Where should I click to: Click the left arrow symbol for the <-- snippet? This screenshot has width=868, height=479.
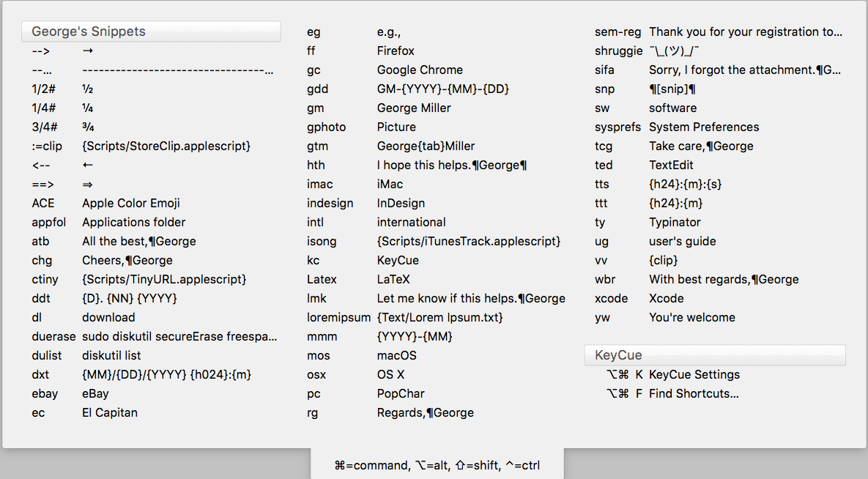click(x=87, y=165)
